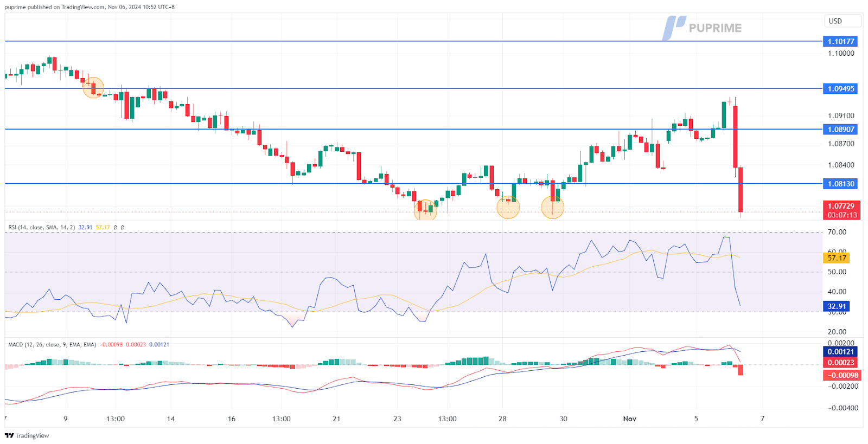This screenshot has height=444, width=868.
Task: Select the orange circle marker above date 28
Action: [x=508, y=207]
